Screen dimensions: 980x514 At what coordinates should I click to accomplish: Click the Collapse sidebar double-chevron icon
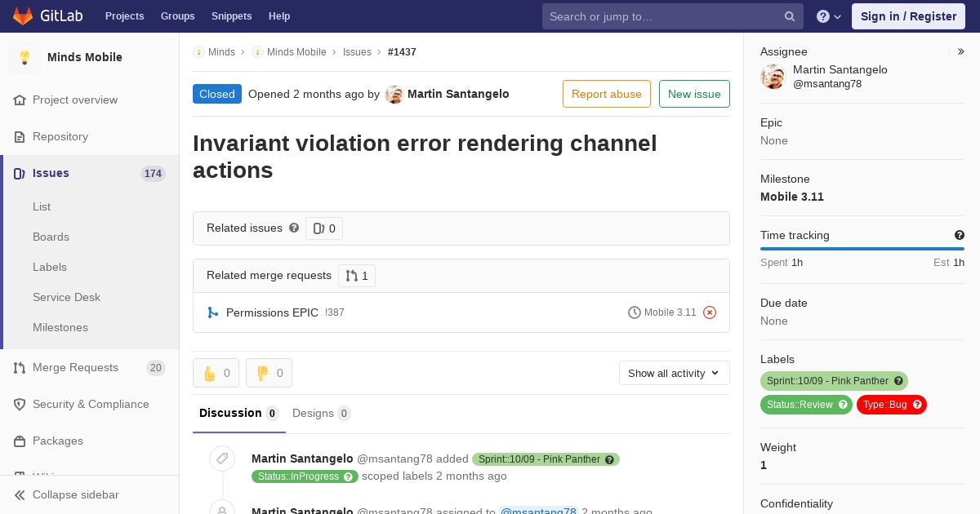click(x=20, y=494)
